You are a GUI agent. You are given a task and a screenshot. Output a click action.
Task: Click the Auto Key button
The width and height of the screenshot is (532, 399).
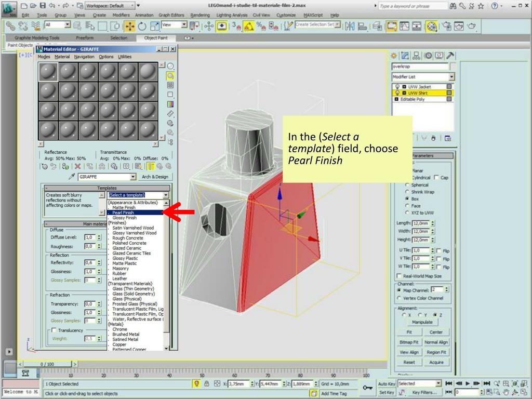387,384
